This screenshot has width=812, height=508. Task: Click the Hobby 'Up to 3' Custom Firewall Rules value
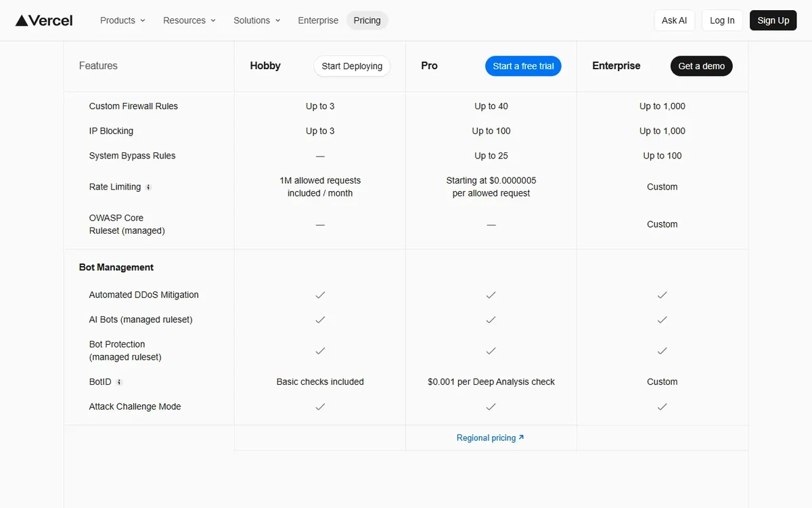[320, 106]
